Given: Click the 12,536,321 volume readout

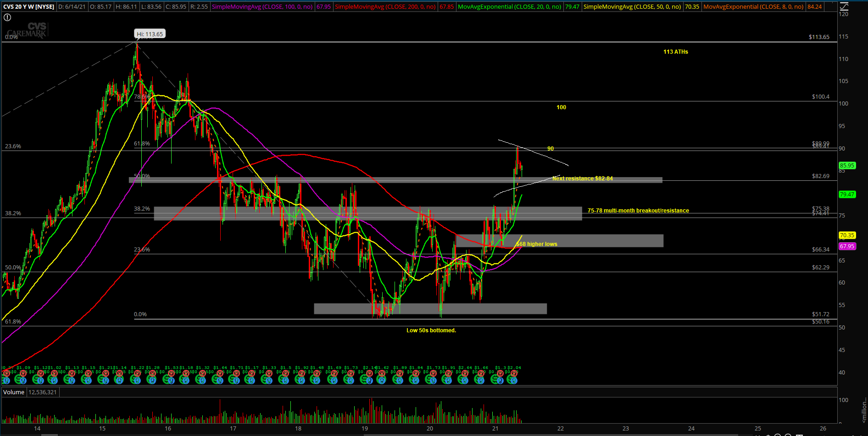Looking at the screenshot, I should (x=43, y=392).
